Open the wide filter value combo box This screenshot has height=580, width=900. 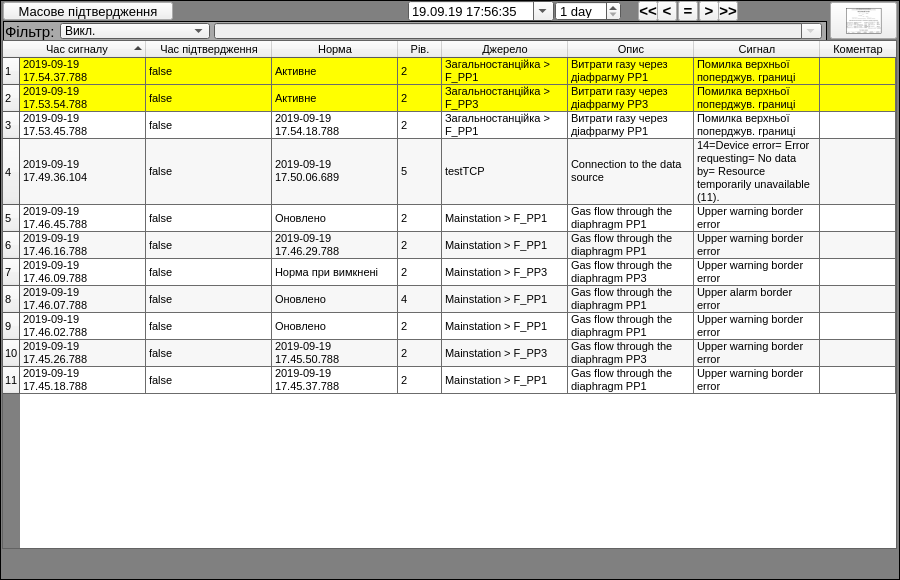click(x=811, y=31)
